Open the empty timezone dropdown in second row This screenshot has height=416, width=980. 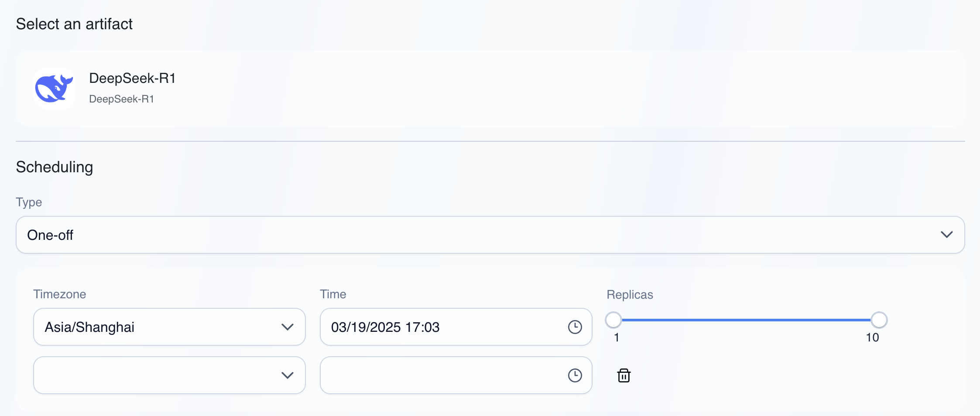tap(169, 375)
